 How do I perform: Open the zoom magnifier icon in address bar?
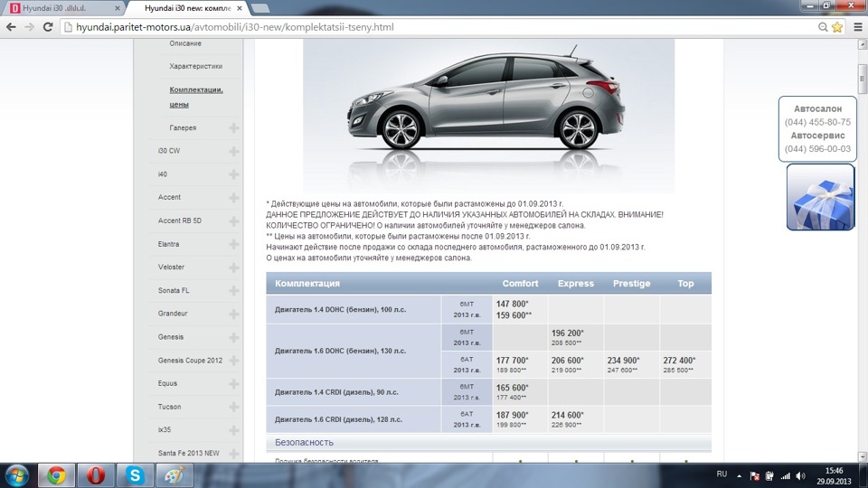[x=823, y=26]
